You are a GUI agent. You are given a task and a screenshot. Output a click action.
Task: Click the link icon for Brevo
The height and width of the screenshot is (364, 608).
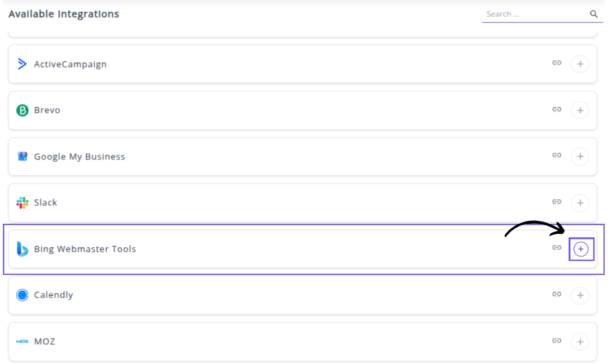[557, 109]
